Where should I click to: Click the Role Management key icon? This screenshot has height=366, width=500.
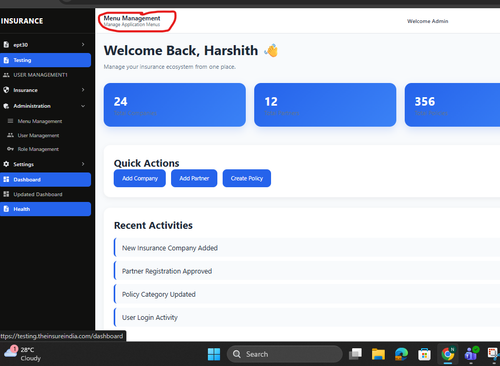click(10, 149)
